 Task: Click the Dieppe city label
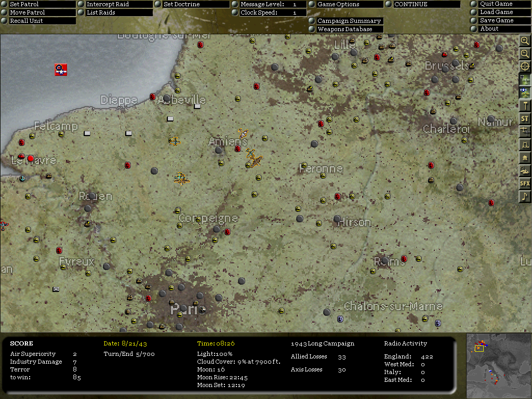pos(119,100)
